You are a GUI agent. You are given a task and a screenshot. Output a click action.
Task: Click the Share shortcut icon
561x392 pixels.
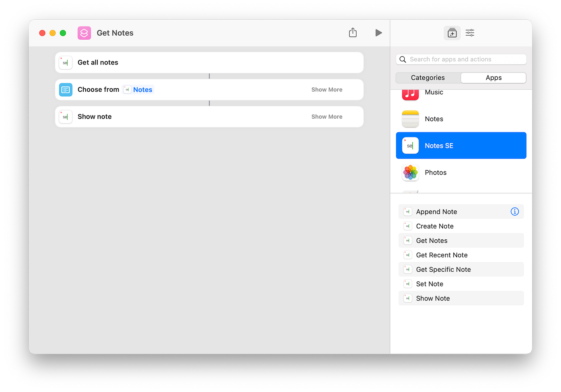[353, 32]
